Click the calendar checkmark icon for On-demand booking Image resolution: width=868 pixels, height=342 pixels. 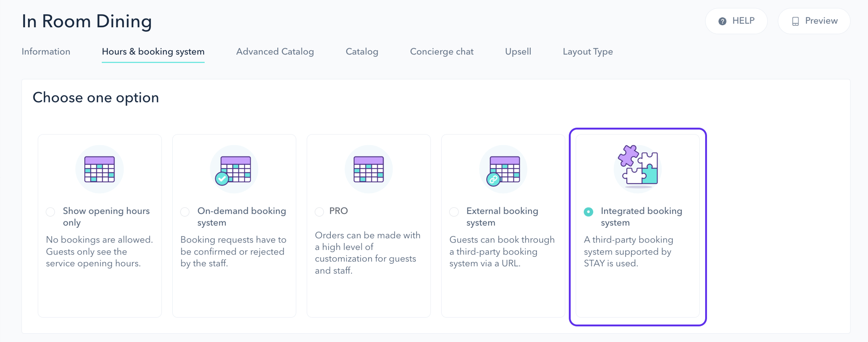(234, 169)
